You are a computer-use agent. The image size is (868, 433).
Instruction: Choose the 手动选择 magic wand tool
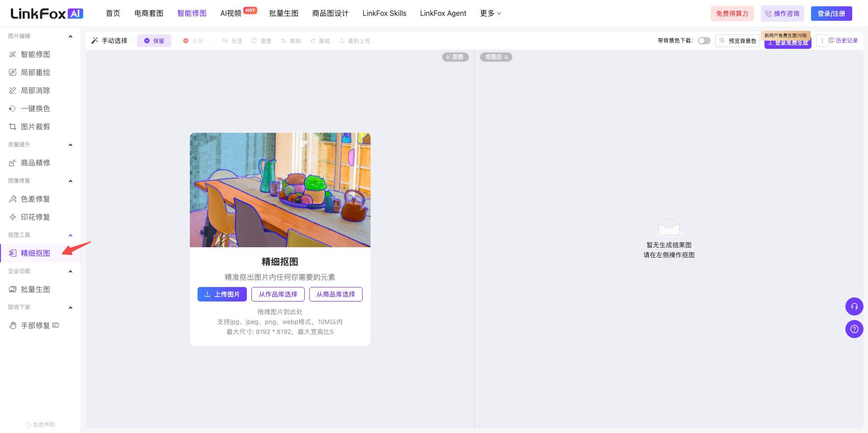point(109,41)
